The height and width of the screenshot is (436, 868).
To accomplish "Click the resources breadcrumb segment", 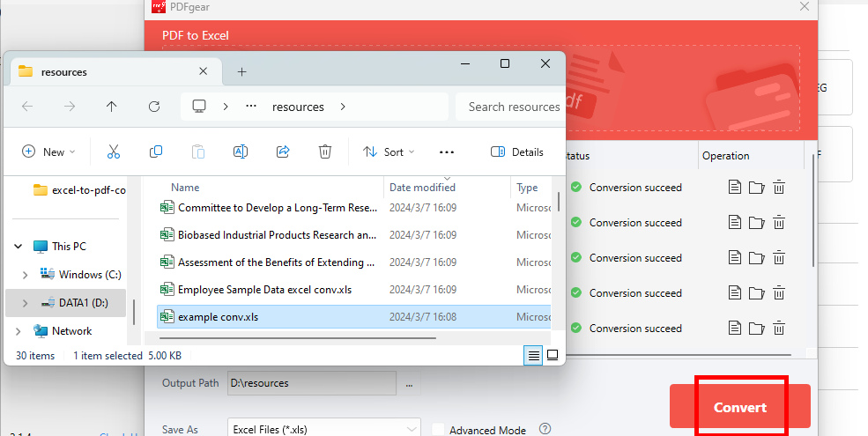I will point(298,107).
